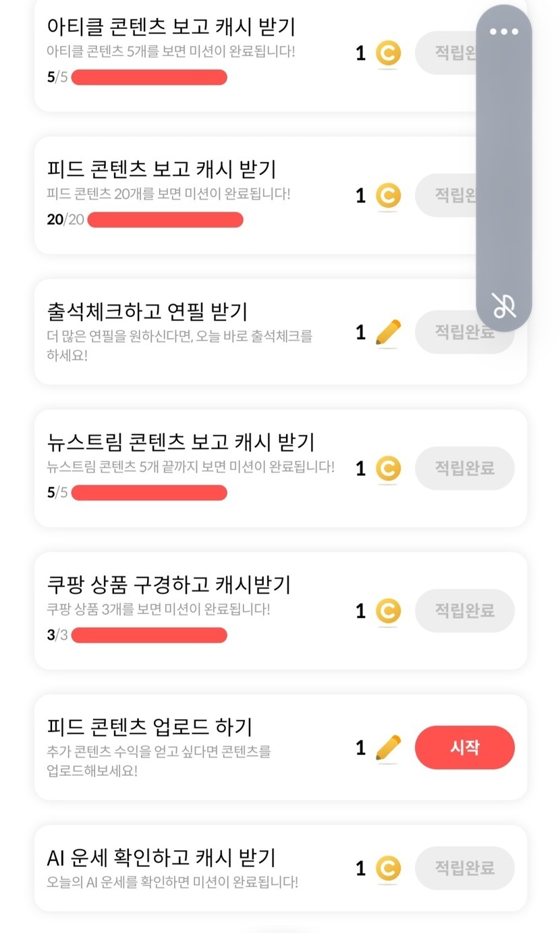The width and height of the screenshot is (560, 933).
Task: Tap the three-dots icon on the floating panel
Action: pyautogui.click(x=504, y=32)
